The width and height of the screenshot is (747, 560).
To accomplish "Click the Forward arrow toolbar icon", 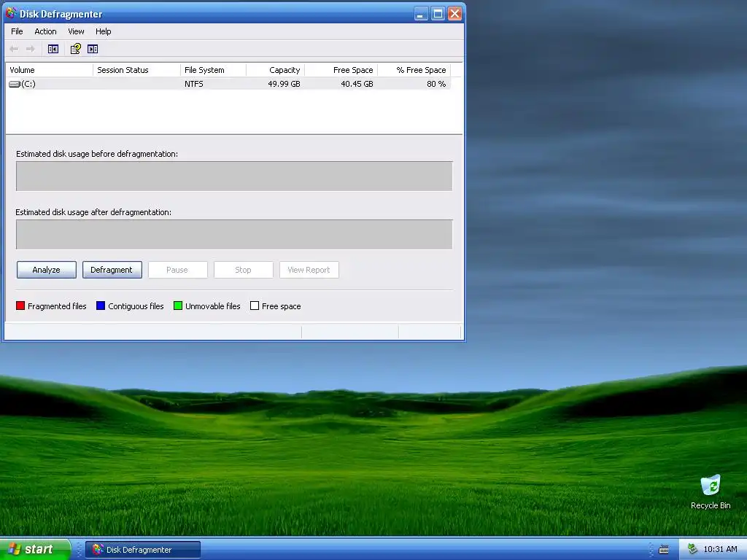I will click(x=31, y=49).
